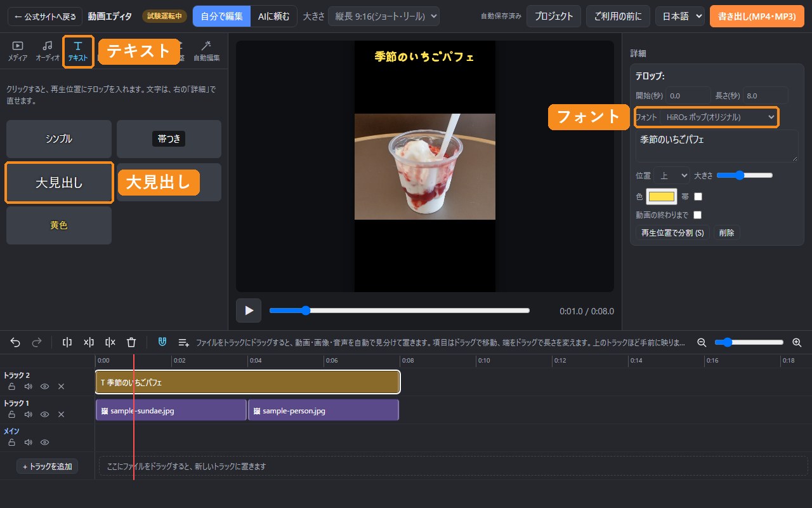Viewport: 812px width, 508px height.
Task: Lock the メイン track padlock icon
Action: click(11, 442)
